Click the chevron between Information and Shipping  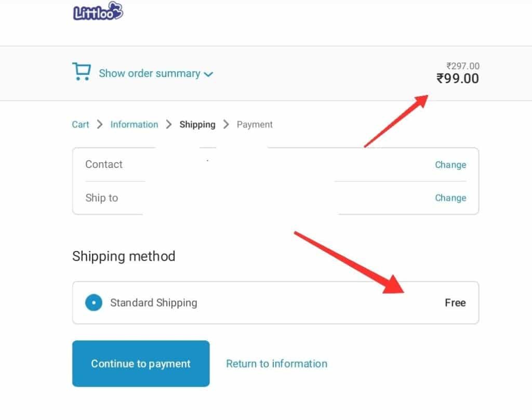click(169, 124)
